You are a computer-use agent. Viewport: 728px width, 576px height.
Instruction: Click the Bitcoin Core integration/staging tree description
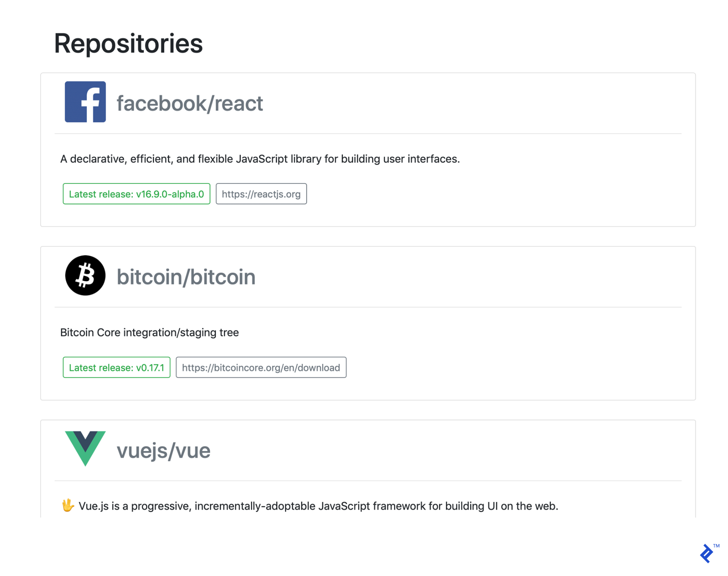coord(149,332)
